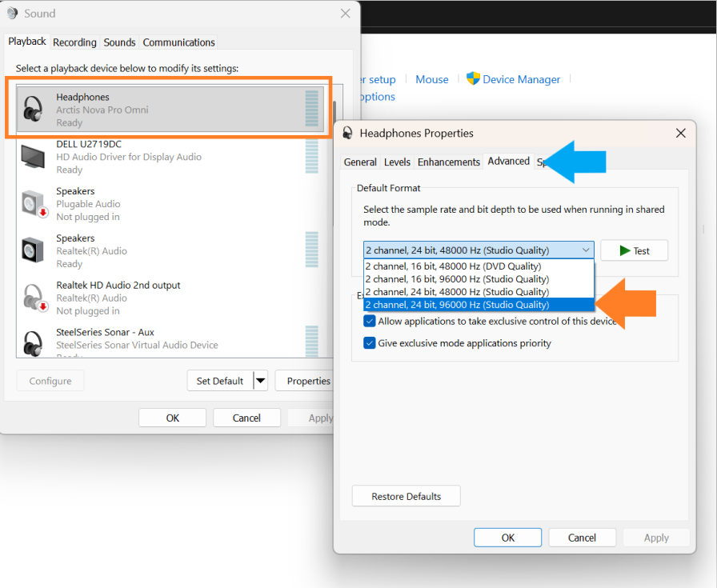Click the Realtek(R) Audio Speakers level meter
The height and width of the screenshot is (588, 717).
tap(311, 249)
